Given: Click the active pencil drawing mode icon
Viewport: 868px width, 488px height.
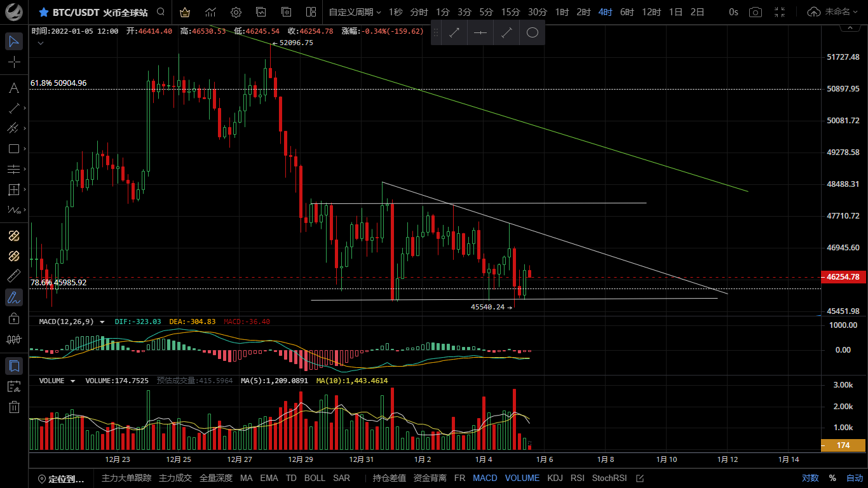Looking at the screenshot, I should click(x=14, y=297).
